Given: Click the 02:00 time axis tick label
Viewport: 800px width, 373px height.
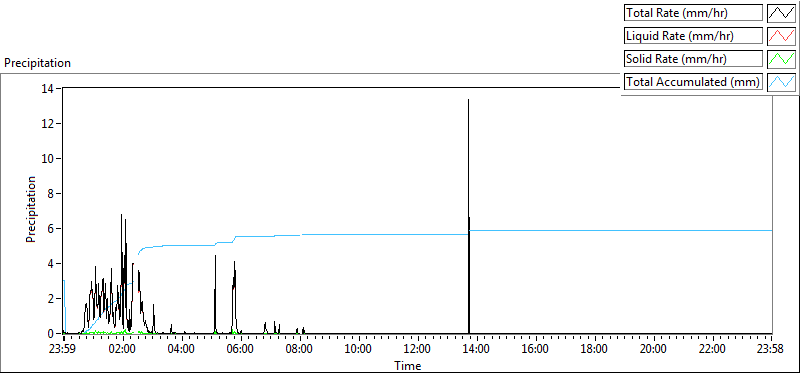Looking at the screenshot, I should pyautogui.click(x=123, y=350).
